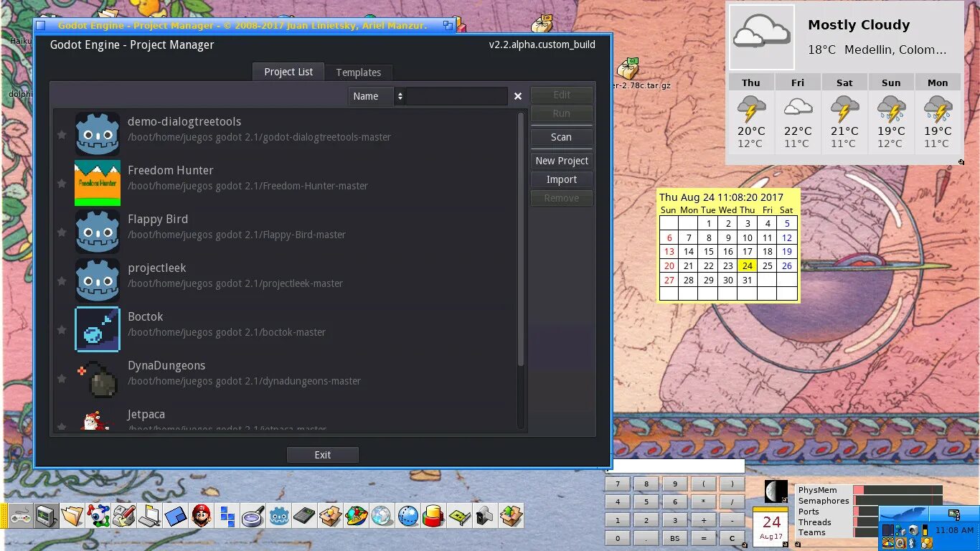The height and width of the screenshot is (551, 980).
Task: Select the Boctok project thumbnail
Action: [98, 329]
